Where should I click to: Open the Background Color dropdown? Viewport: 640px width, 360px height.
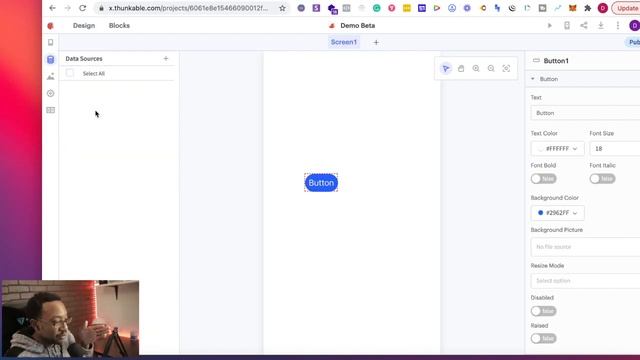click(558, 213)
